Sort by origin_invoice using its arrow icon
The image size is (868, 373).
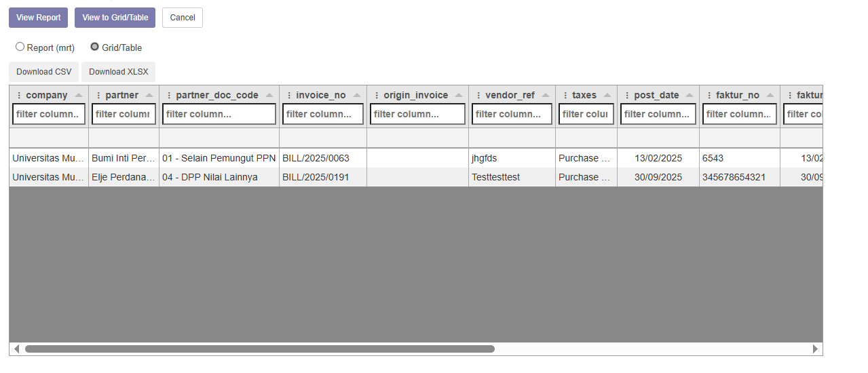click(459, 96)
